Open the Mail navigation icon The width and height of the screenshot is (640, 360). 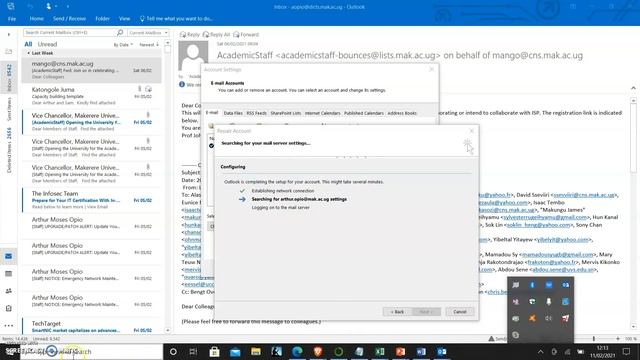pyautogui.click(x=9, y=256)
